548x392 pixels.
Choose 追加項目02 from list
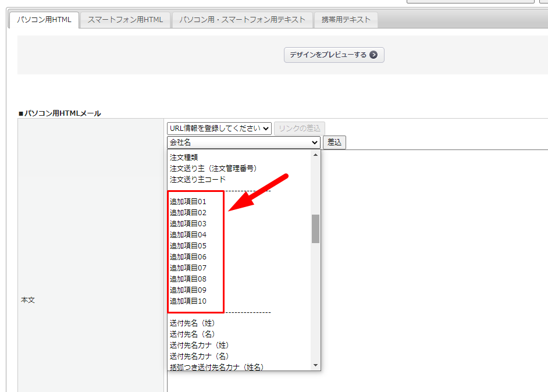(239, 213)
